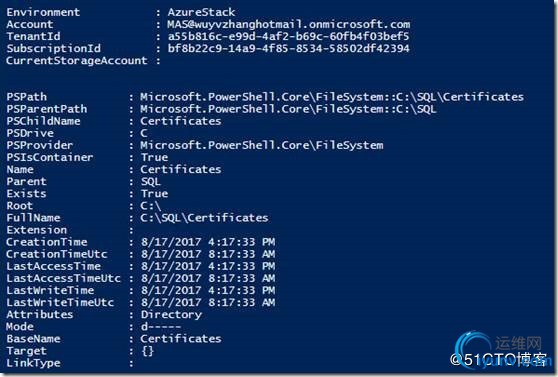Click the PSPath value ending in Certificates
The width and height of the screenshot is (558, 377).
click(x=332, y=97)
